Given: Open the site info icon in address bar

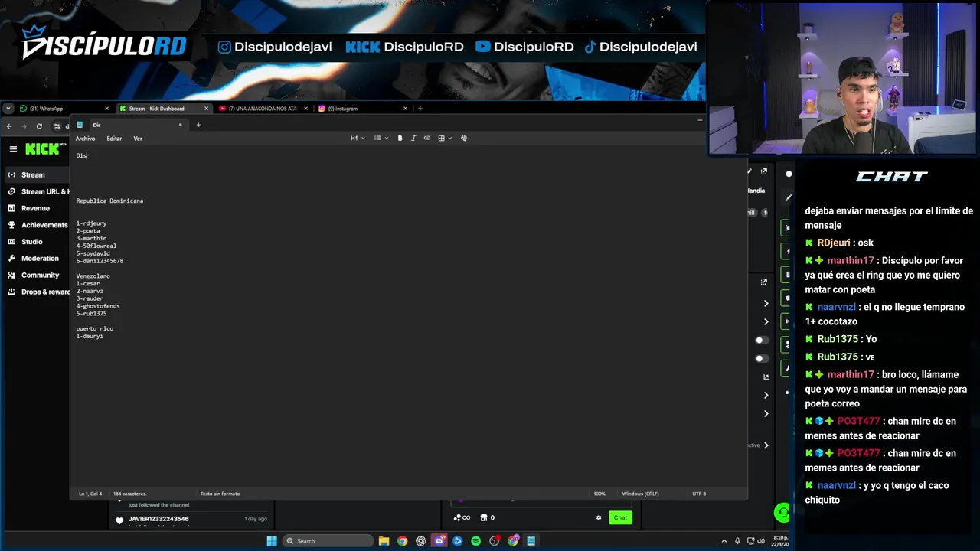Looking at the screenshot, I should point(57,126).
